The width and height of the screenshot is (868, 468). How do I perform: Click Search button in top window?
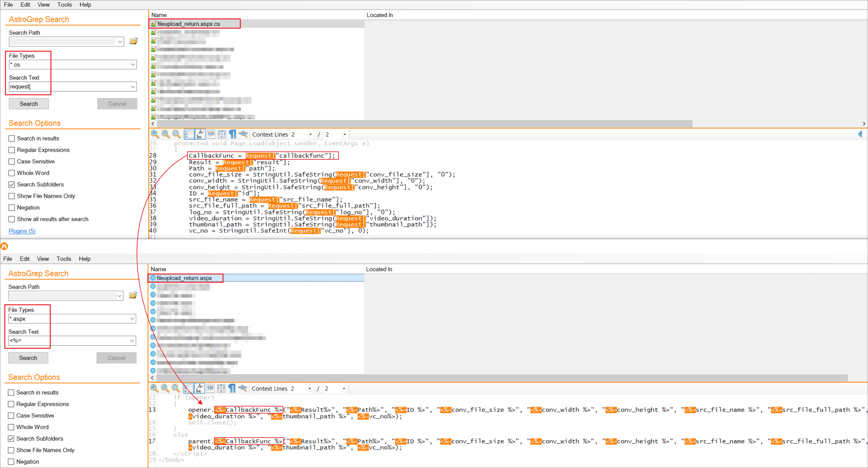click(x=29, y=103)
